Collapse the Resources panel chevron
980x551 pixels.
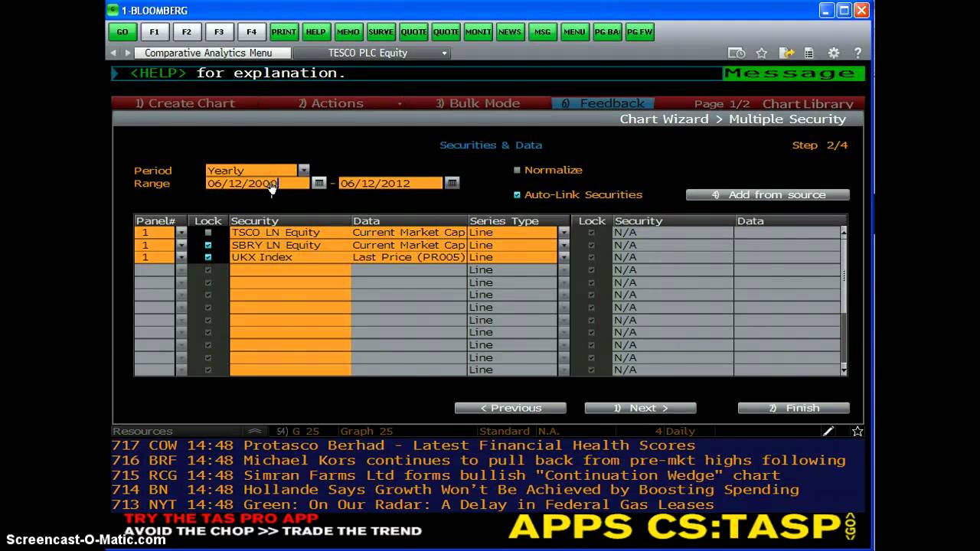coord(255,432)
